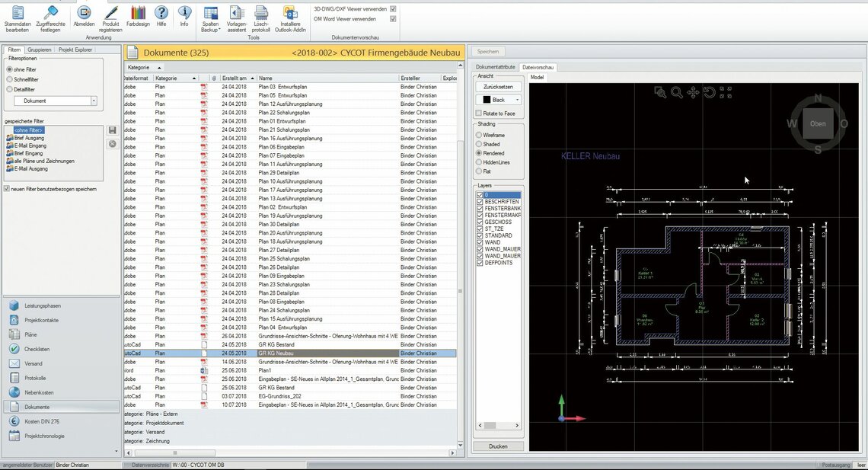Expand the 'Kategorie: Versand' group

[x=145, y=432]
